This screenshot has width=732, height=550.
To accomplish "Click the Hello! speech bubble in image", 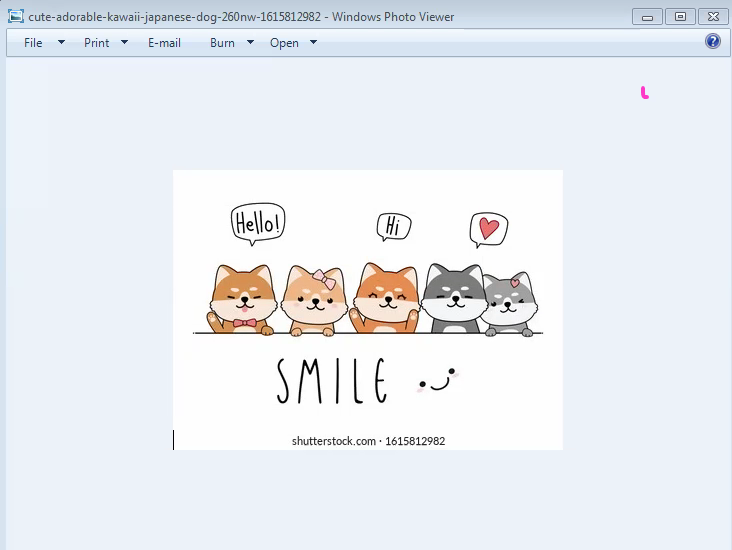I will [x=258, y=223].
